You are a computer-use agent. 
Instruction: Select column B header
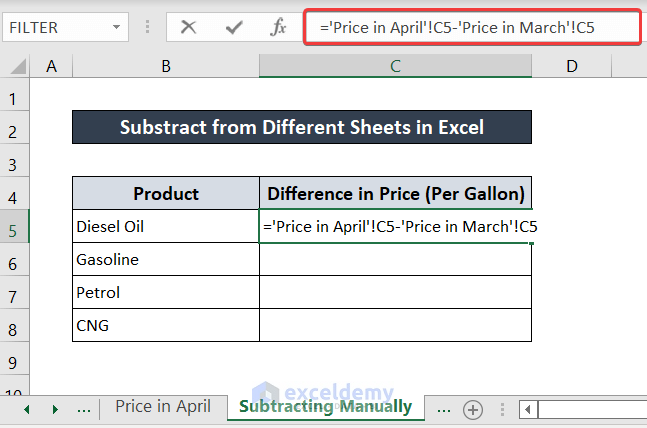[165, 67]
